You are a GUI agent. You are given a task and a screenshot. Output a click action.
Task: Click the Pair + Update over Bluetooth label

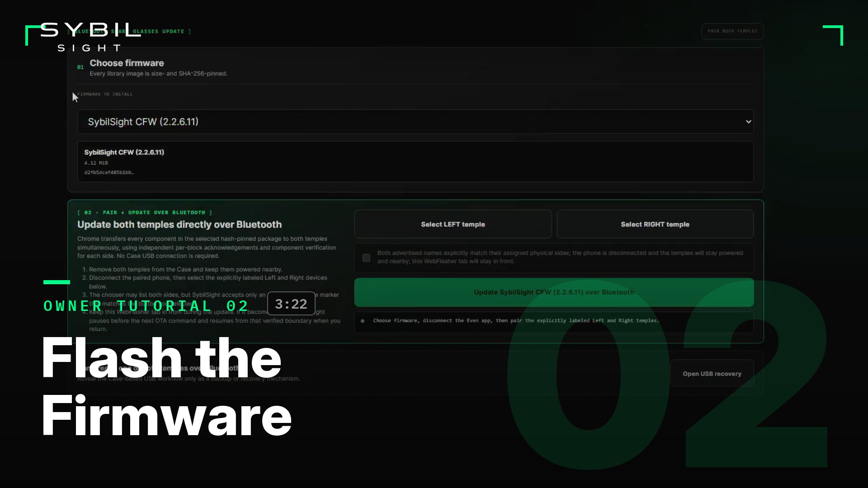[x=145, y=212]
